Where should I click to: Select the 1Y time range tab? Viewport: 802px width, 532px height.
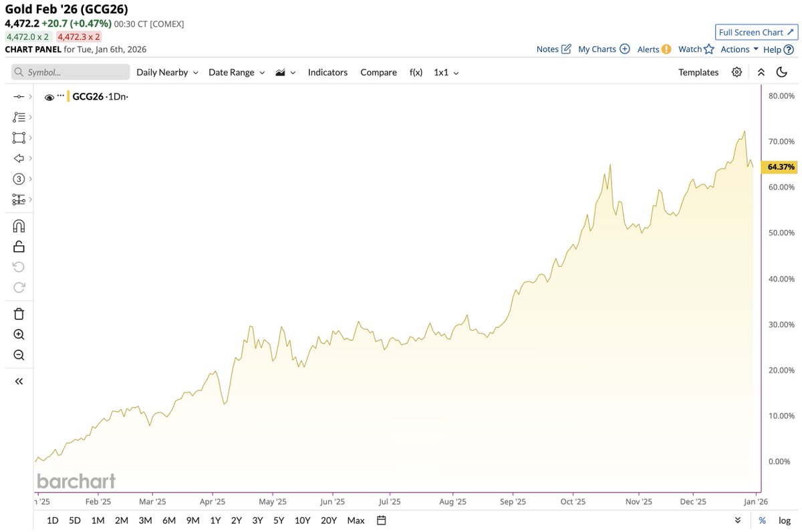[215, 520]
